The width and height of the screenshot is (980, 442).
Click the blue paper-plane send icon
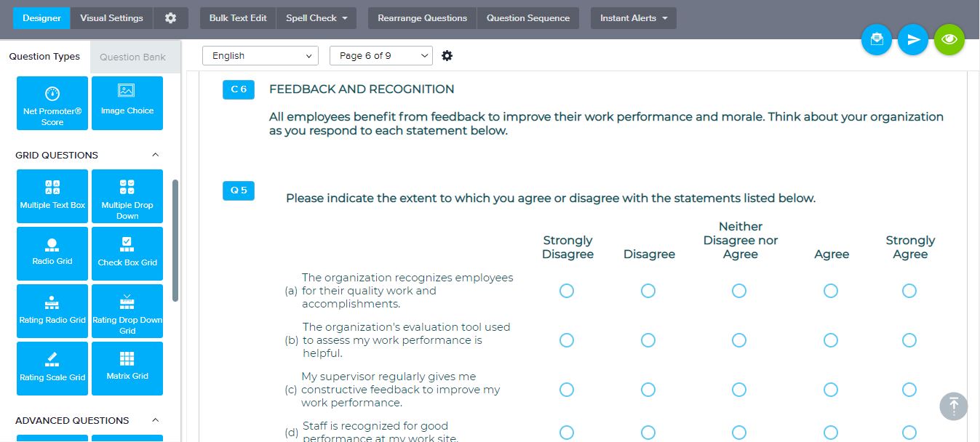coord(913,40)
